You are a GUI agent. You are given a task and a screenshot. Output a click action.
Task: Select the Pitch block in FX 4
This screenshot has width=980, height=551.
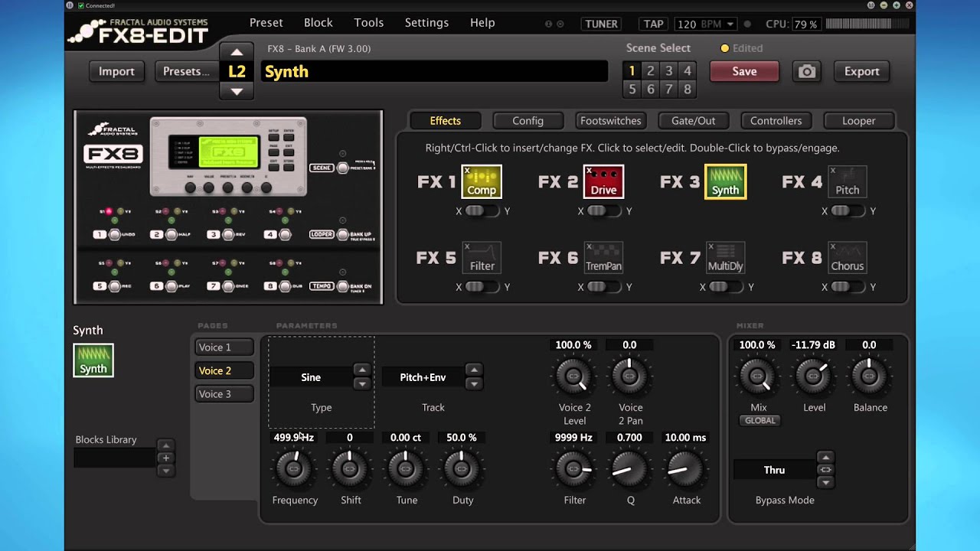point(847,182)
